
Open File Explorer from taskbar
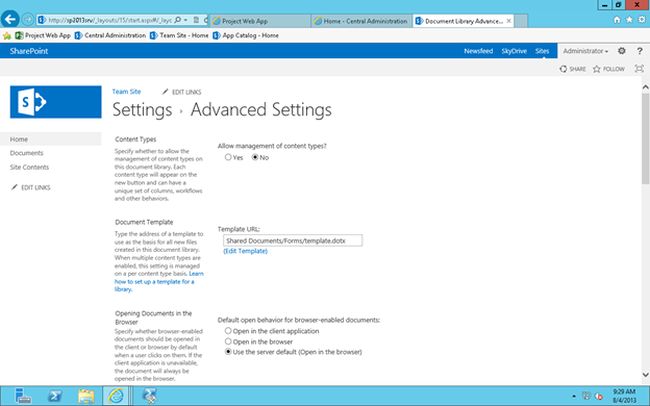coord(86,396)
